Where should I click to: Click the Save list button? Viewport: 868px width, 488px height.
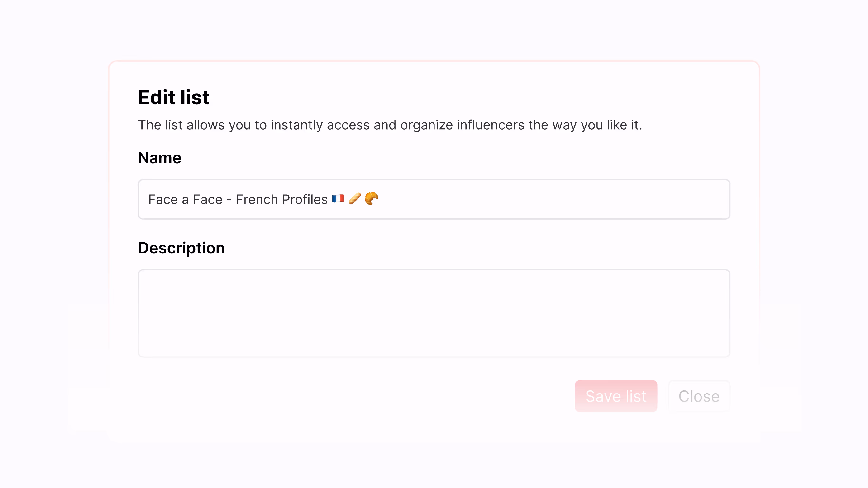click(616, 396)
